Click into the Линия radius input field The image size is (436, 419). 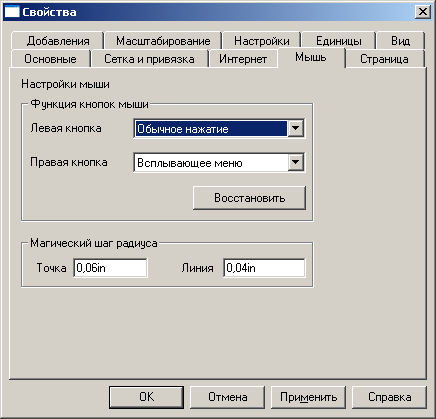[x=264, y=268]
